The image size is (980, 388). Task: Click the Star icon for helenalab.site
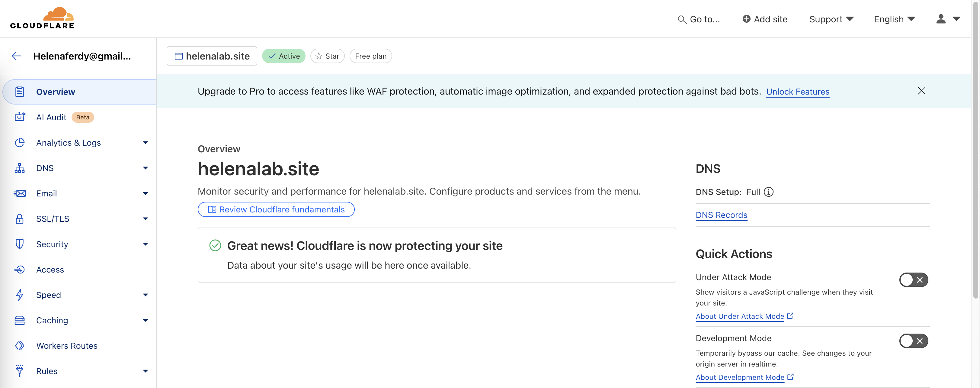point(319,56)
